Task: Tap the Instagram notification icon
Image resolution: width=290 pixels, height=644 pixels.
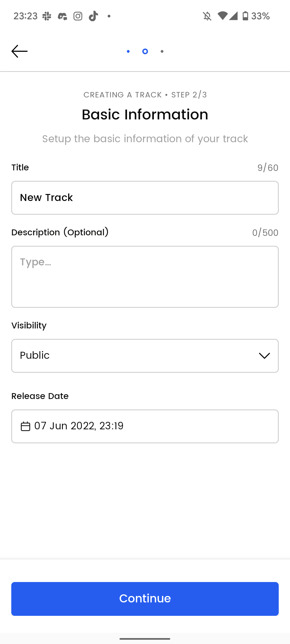Action: [78, 16]
